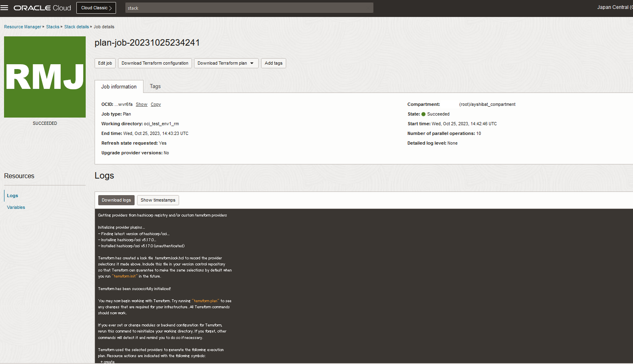633x364 pixels.
Task: Go to Stacks breadcrumb
Action: coord(53,27)
